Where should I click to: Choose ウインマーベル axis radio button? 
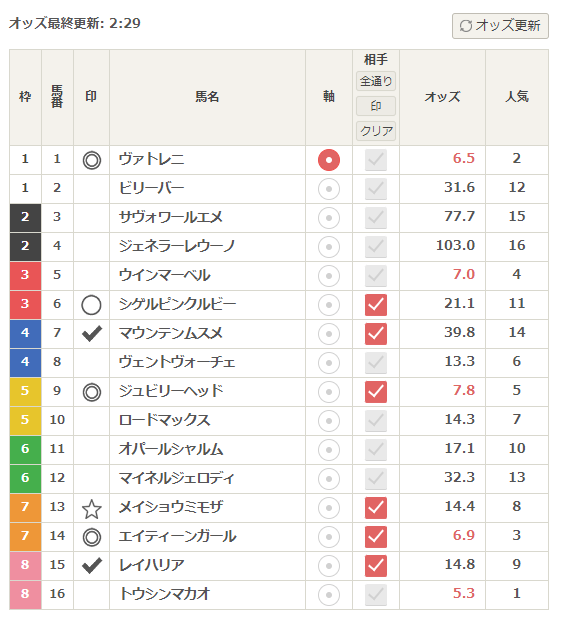click(329, 276)
